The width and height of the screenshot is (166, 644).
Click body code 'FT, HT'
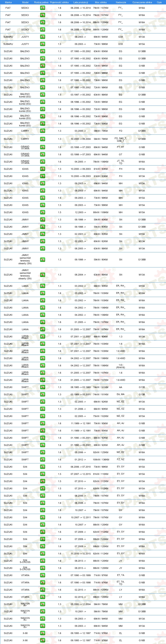coord(121,147)
